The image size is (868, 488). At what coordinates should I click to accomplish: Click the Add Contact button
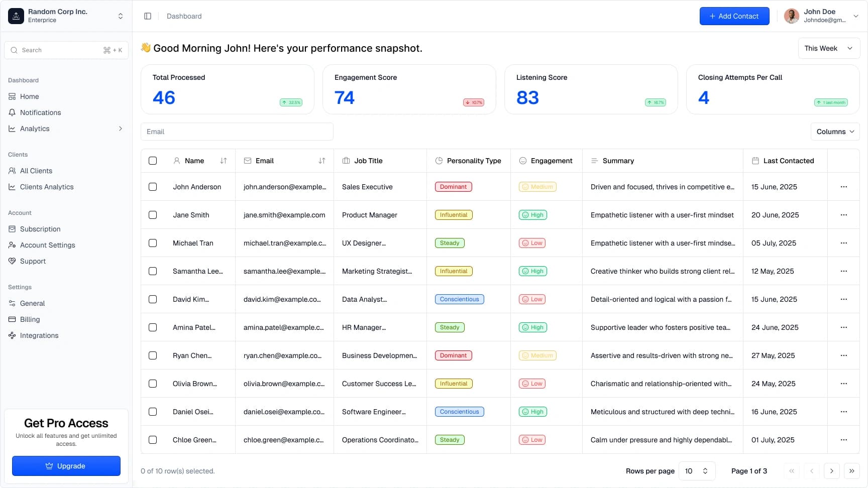click(x=734, y=16)
